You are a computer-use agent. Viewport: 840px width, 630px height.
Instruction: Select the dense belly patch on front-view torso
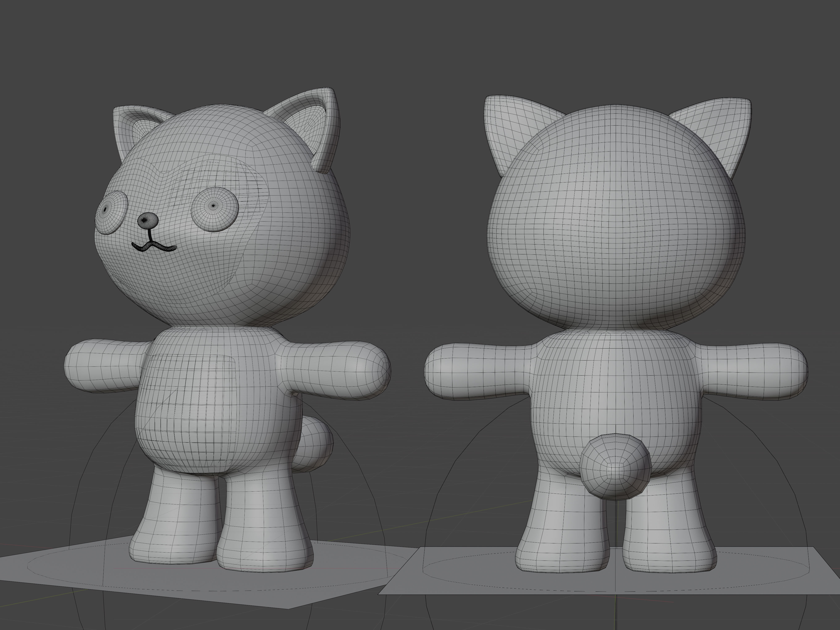pos(188,414)
